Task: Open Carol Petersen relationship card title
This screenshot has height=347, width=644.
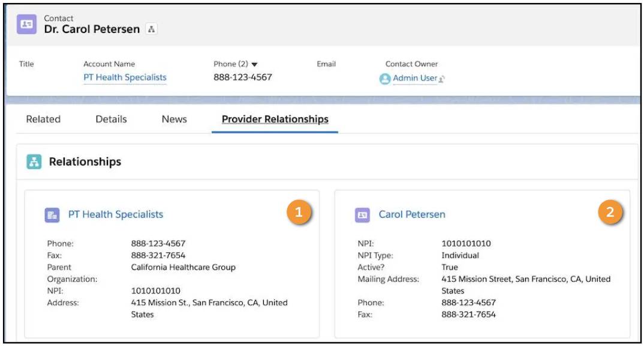Action: [412, 214]
